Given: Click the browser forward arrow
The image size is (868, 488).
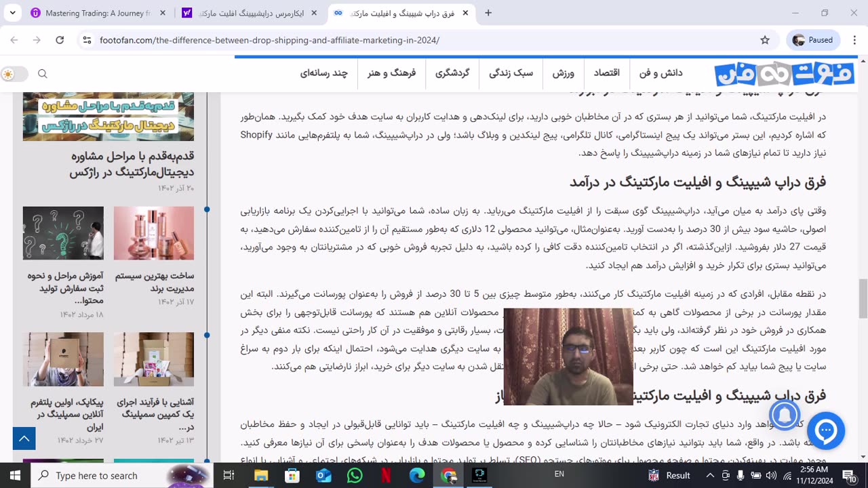Looking at the screenshot, I should 37,40.
